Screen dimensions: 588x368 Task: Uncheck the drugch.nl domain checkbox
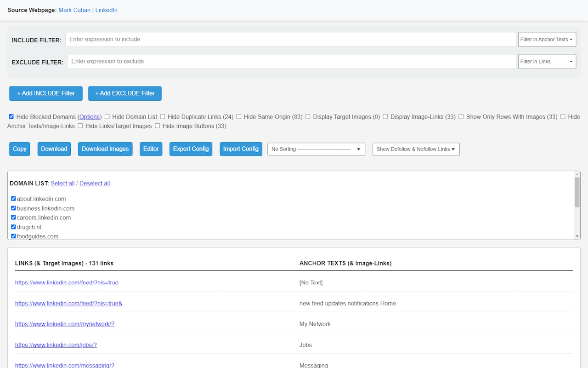tap(13, 227)
